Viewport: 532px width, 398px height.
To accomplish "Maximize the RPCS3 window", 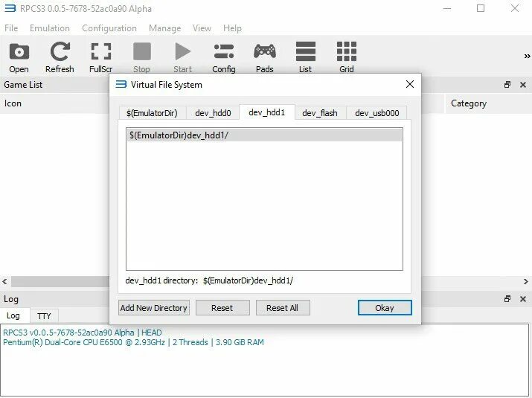I will coord(481,8).
